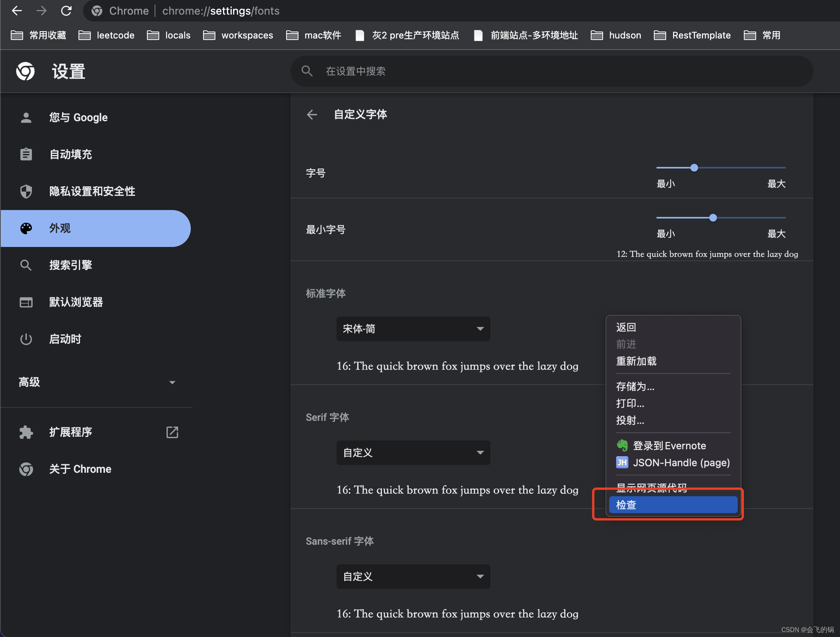Click the 最小字号 slider handle
This screenshot has height=637, width=840.
713,218
